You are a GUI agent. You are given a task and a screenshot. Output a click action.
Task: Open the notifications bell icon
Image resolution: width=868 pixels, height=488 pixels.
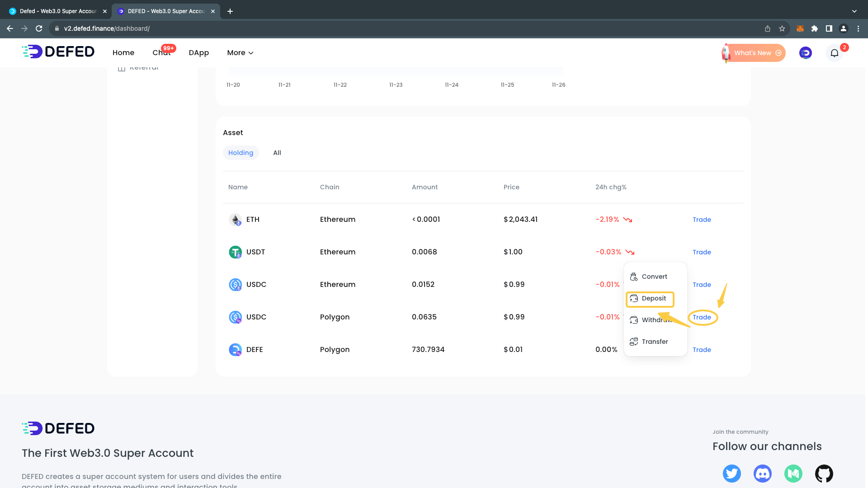click(x=835, y=53)
